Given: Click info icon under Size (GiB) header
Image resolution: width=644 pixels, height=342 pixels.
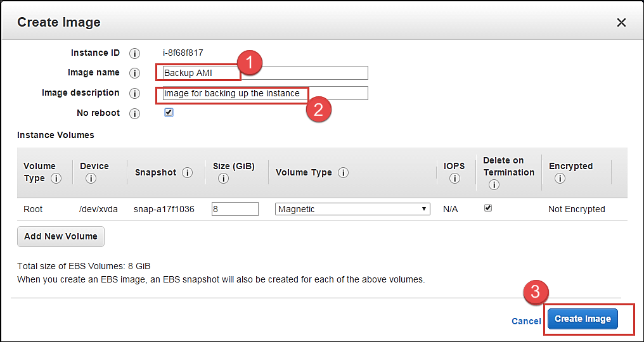Looking at the screenshot, I should coord(222,179).
